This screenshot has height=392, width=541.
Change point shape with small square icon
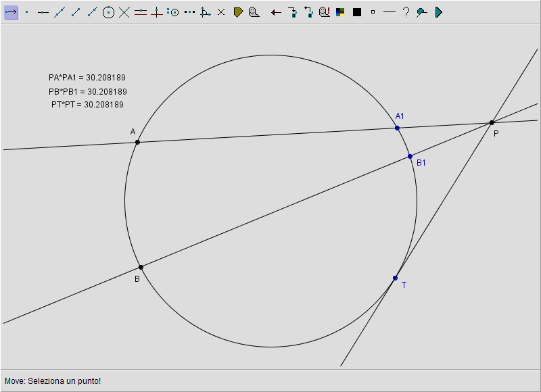[373, 12]
